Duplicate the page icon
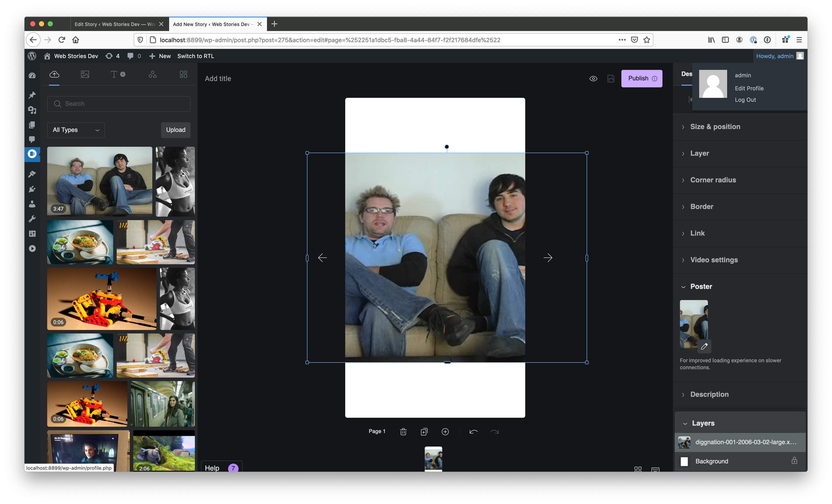 424,432
